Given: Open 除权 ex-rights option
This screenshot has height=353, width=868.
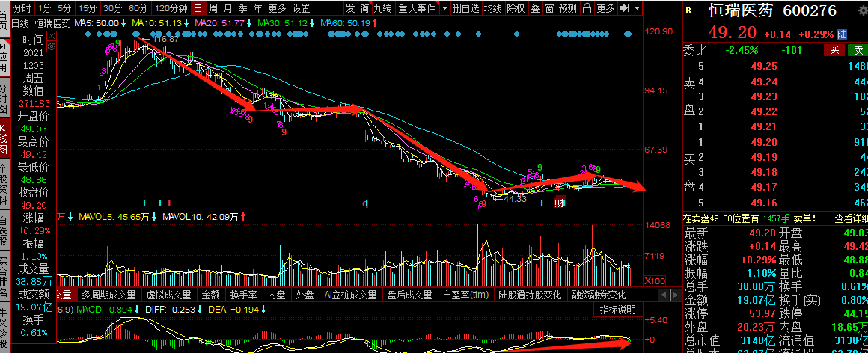Looking at the screenshot, I should [516, 8].
